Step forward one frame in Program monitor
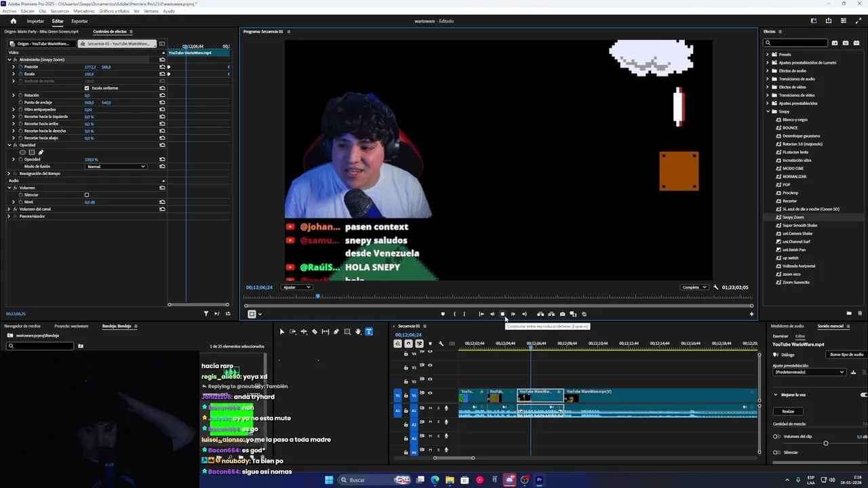 (513, 314)
